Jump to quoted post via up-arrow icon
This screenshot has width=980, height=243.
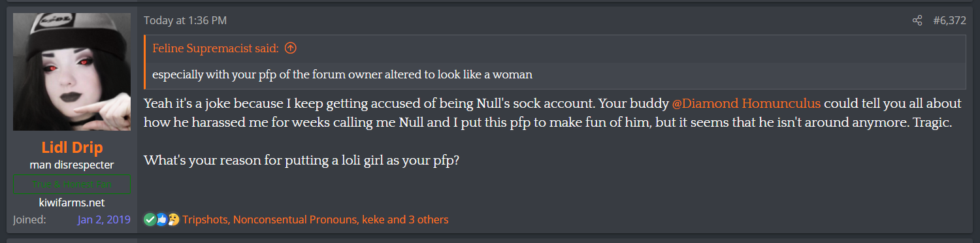pyautogui.click(x=291, y=48)
